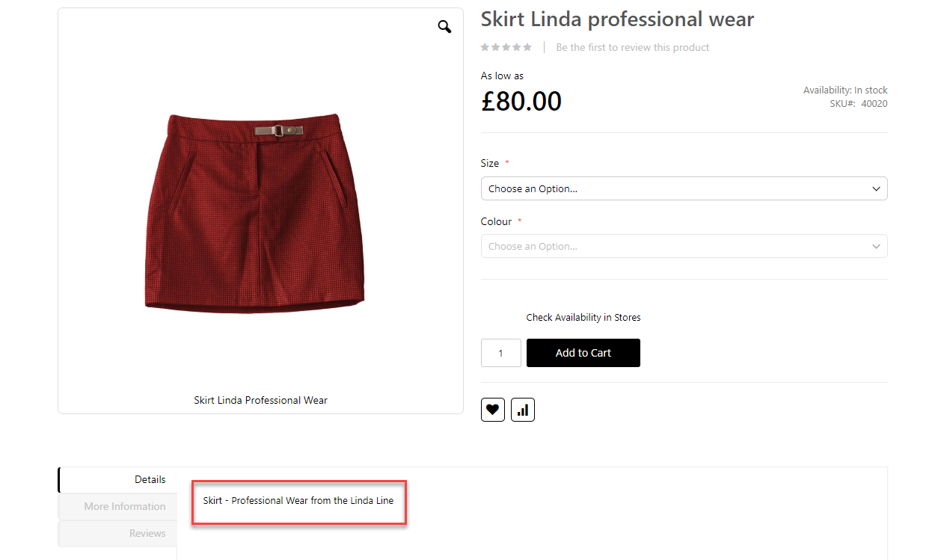Add skirt to wishlist with heart icon
This screenshot has width=950, height=560.
point(492,410)
